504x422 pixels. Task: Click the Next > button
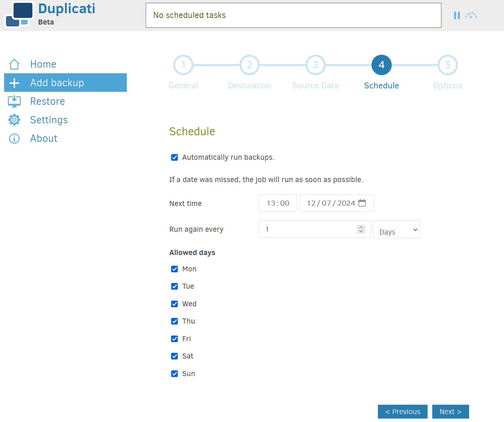[451, 412]
